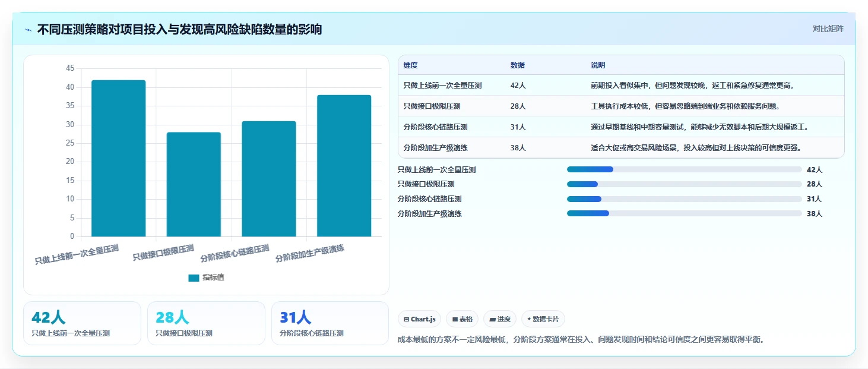868x369 pixels.
Task: Click the 说明 table column header
Action: [x=598, y=65]
